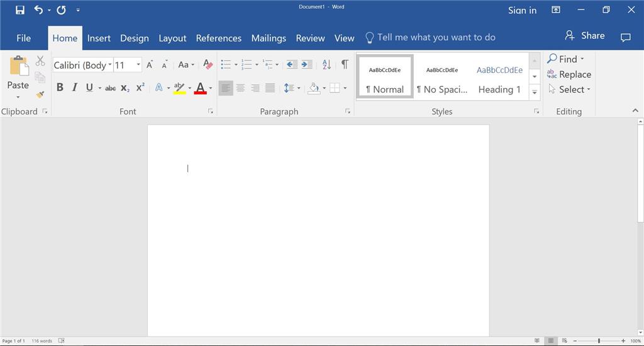Clear all formatting
644x346 pixels.
[208, 65]
